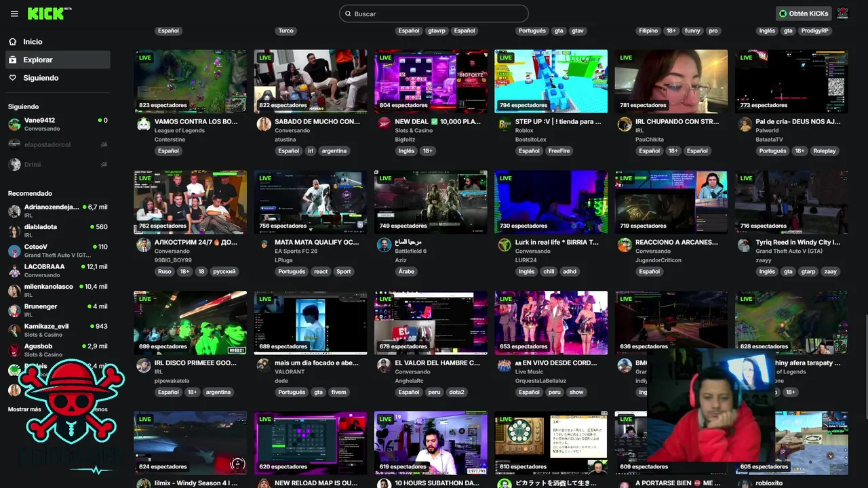Open STEP UP Roblox stream title
Screen dimensions: 868x488
pyautogui.click(x=558, y=122)
